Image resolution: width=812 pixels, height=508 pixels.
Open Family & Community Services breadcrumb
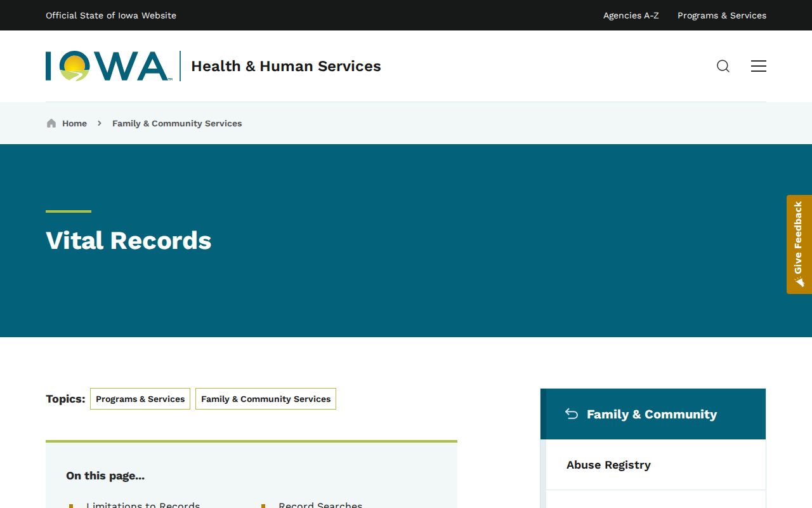click(x=177, y=123)
